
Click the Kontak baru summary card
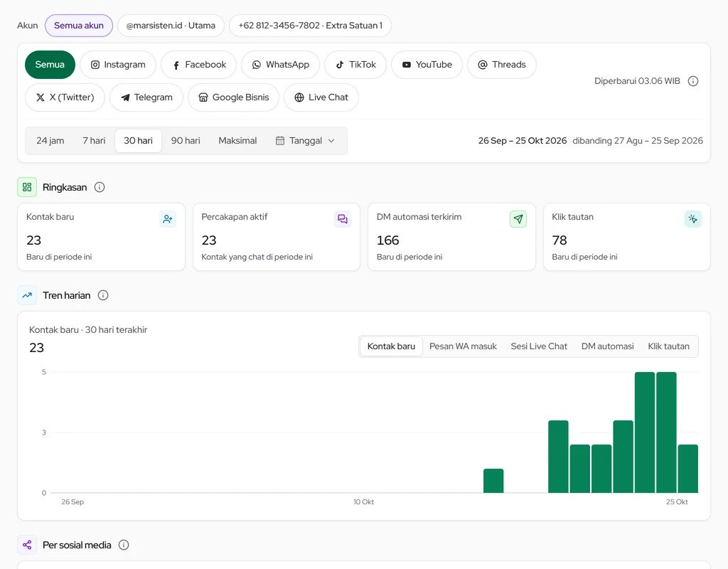[x=101, y=237]
